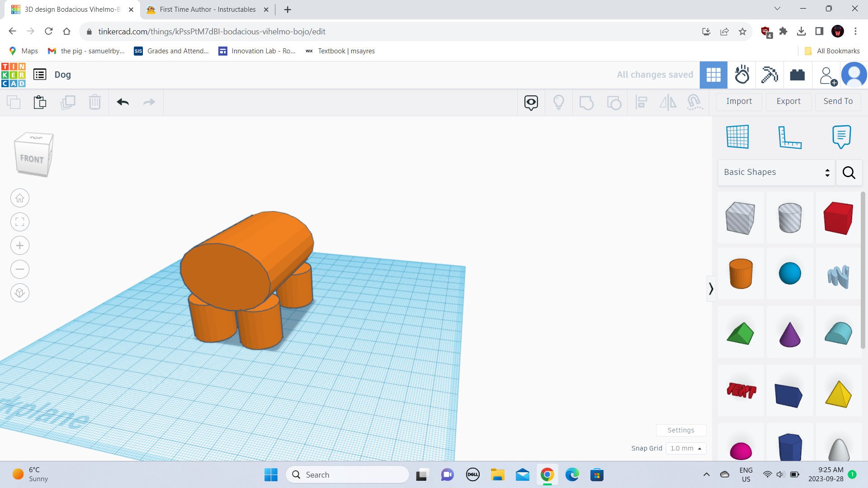Undo the last action
The height and width of the screenshot is (488, 868).
pos(122,102)
